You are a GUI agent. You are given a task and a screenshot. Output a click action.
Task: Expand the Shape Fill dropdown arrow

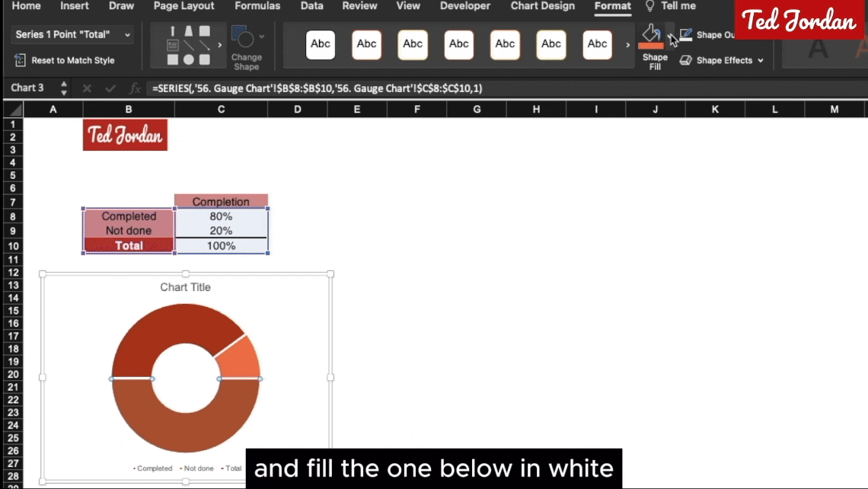click(671, 35)
